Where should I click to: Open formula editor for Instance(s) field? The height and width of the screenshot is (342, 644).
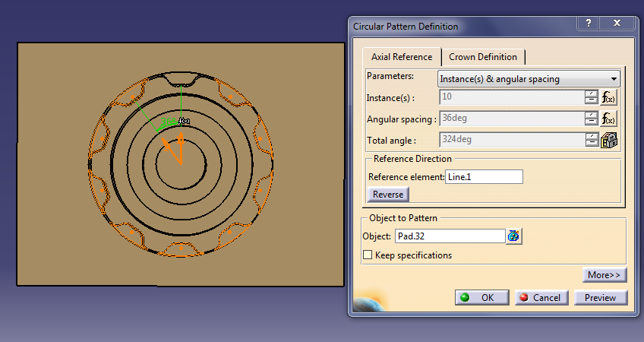[609, 97]
